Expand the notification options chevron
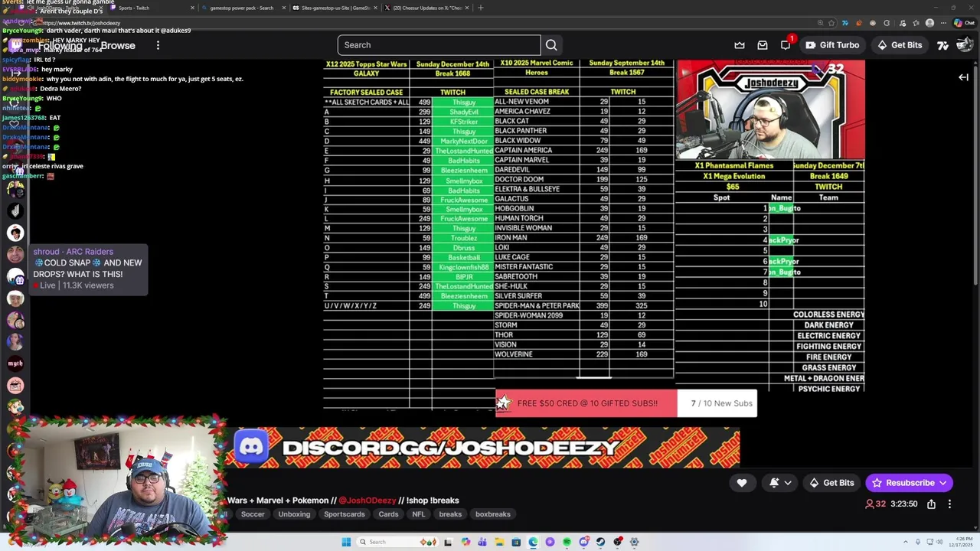 787,483
